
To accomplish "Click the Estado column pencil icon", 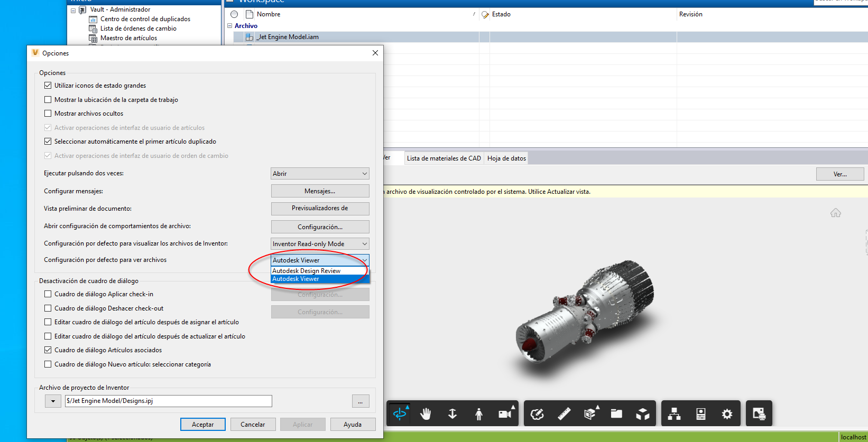I will click(x=485, y=15).
